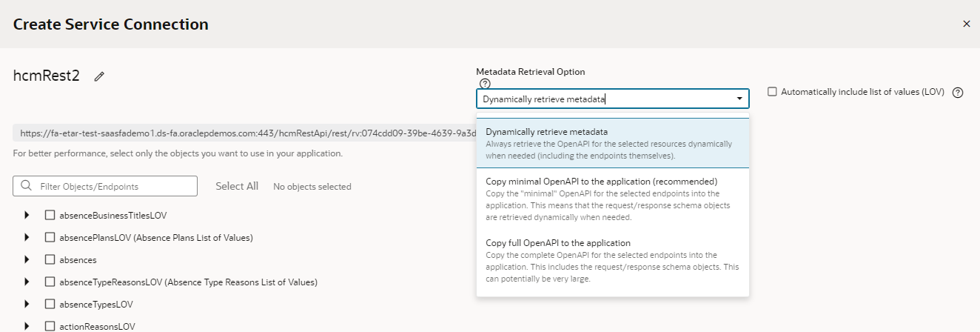This screenshot has width=980, height=332.
Task: Expand the absences node
Action: [x=27, y=260]
